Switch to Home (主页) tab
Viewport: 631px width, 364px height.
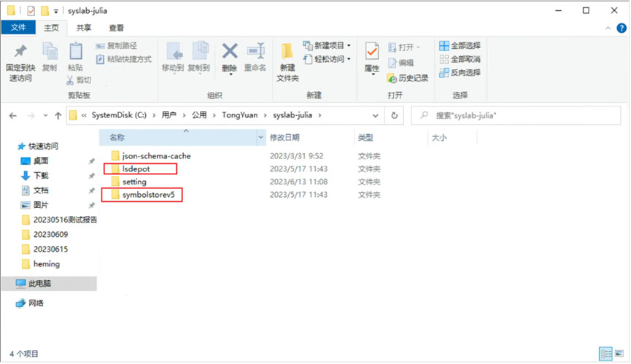tap(51, 28)
